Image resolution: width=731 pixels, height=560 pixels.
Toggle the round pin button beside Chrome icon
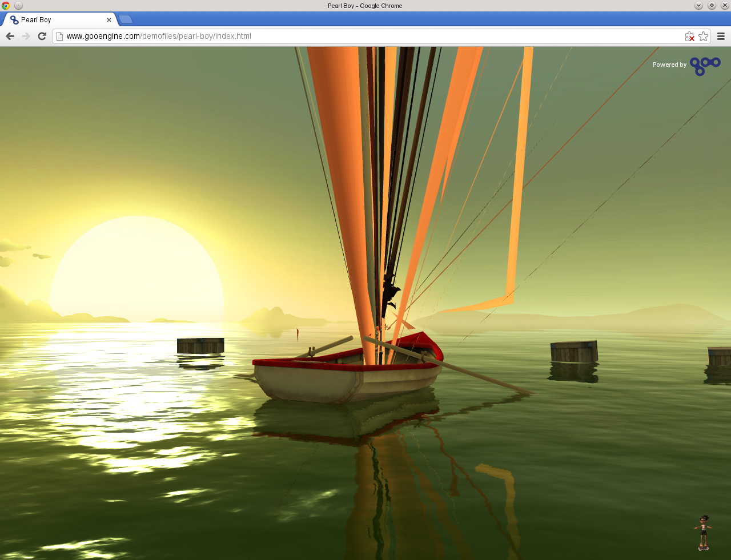(x=18, y=6)
